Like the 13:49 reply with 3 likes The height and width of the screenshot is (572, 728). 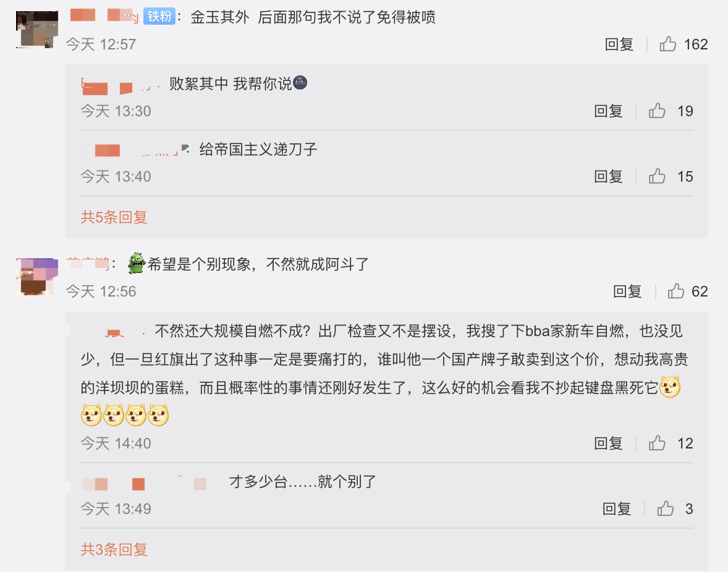666,509
